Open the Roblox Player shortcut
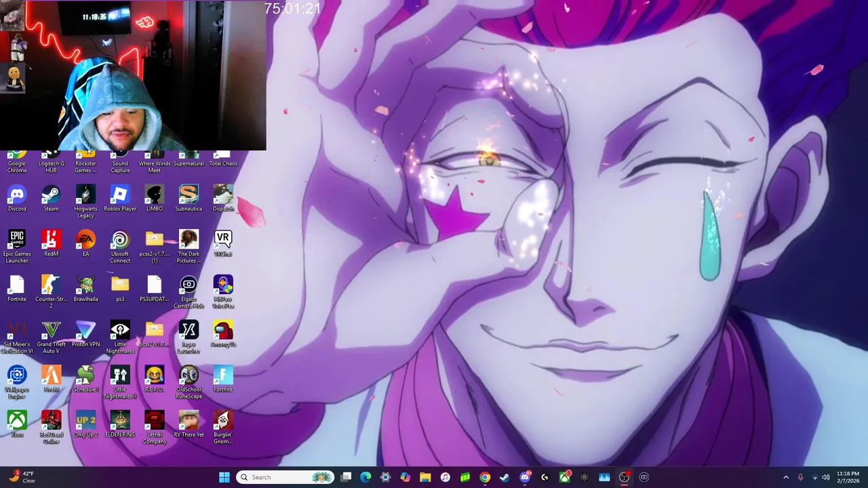Screen dimensions: 868x488 coord(120,199)
